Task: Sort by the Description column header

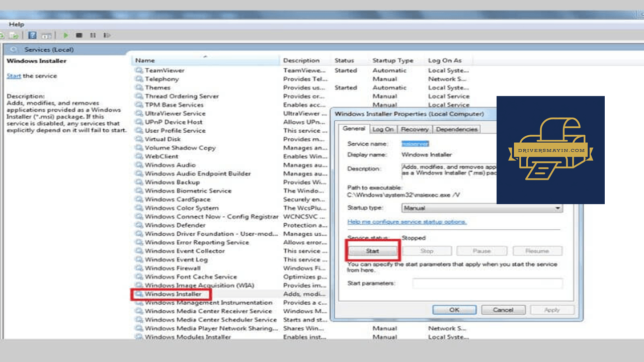Action: [305, 60]
